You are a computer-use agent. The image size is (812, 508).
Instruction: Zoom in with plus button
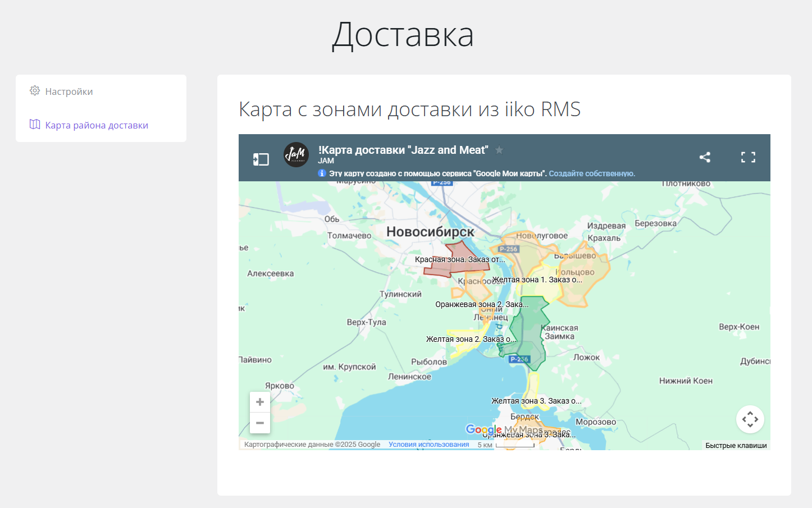260,402
